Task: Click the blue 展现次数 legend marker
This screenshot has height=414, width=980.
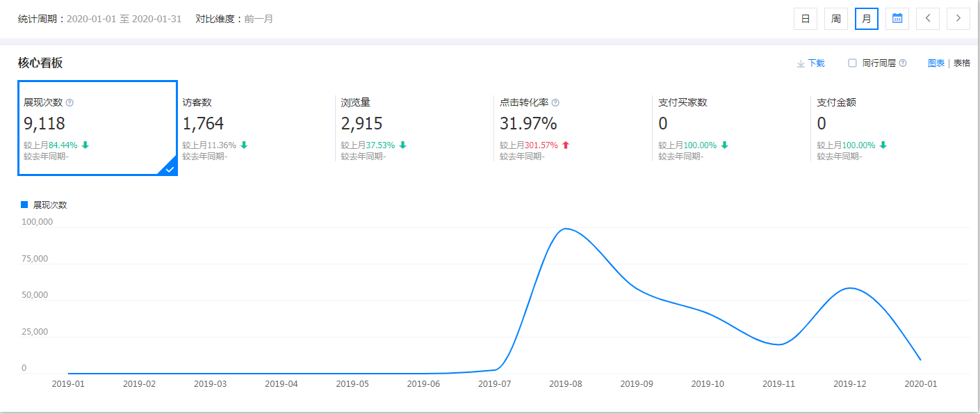Action: pos(24,205)
